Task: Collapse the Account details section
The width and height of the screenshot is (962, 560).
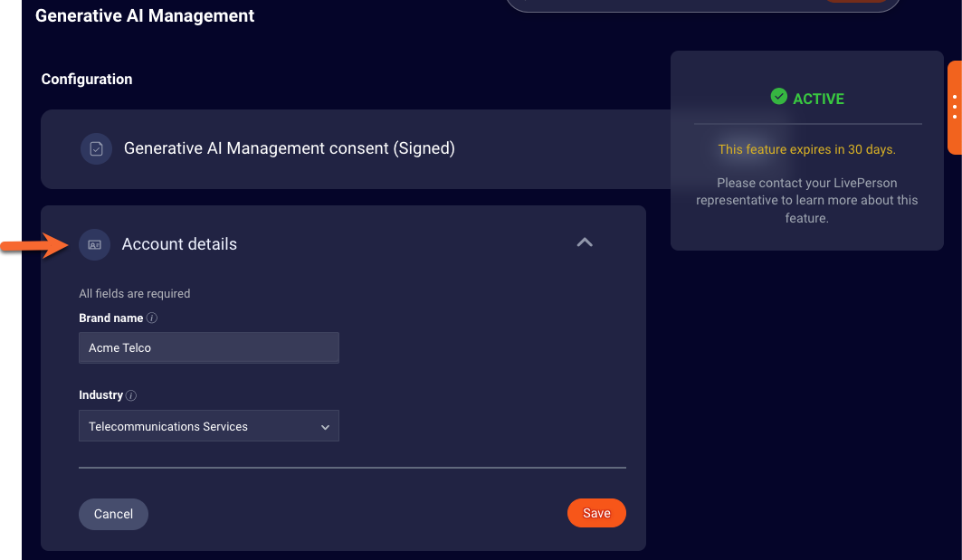Action: pyautogui.click(x=585, y=242)
